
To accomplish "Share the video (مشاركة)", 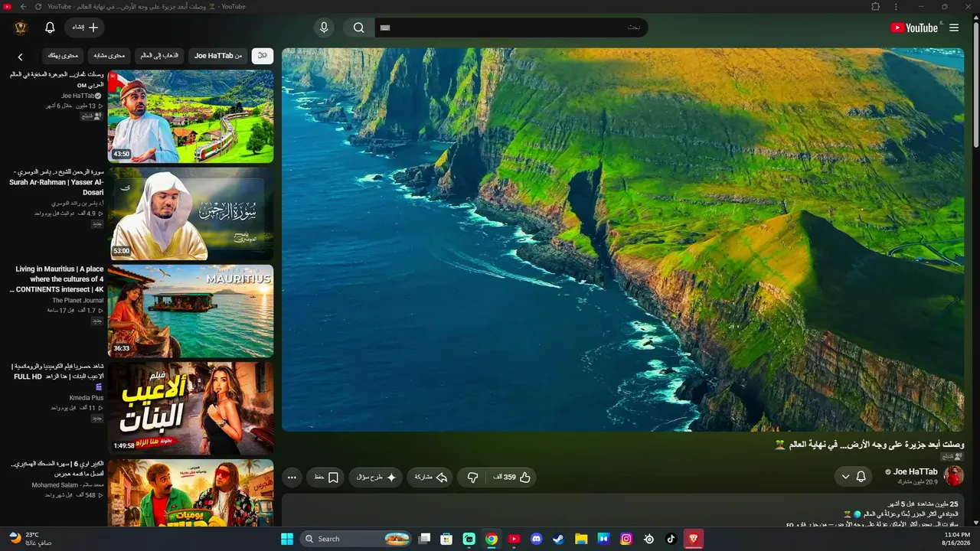I will click(x=430, y=478).
